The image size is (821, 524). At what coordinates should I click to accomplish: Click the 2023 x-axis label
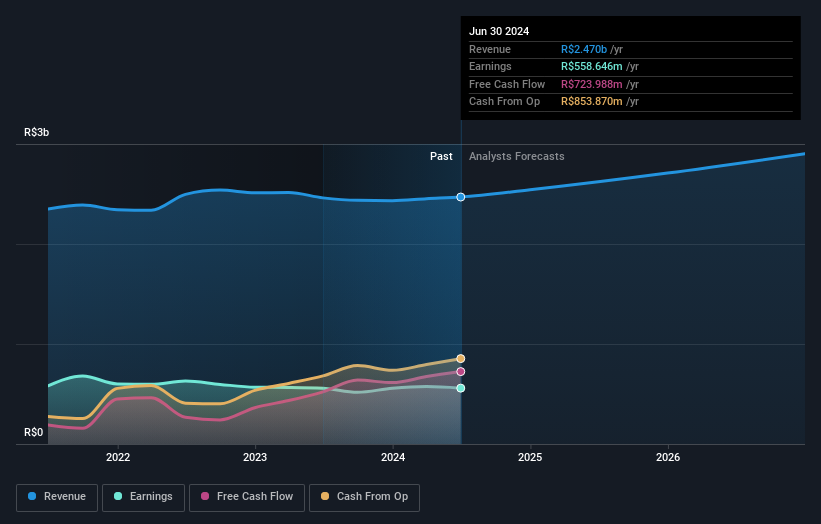[x=255, y=458]
